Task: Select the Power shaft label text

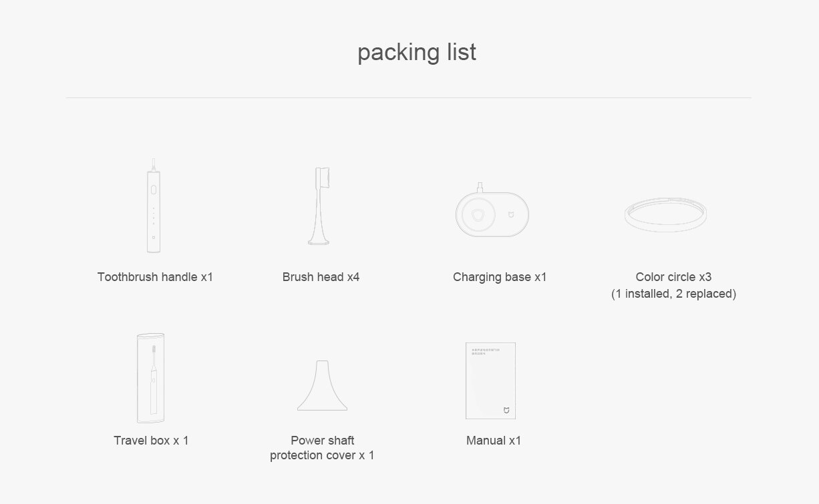Action: point(322,441)
